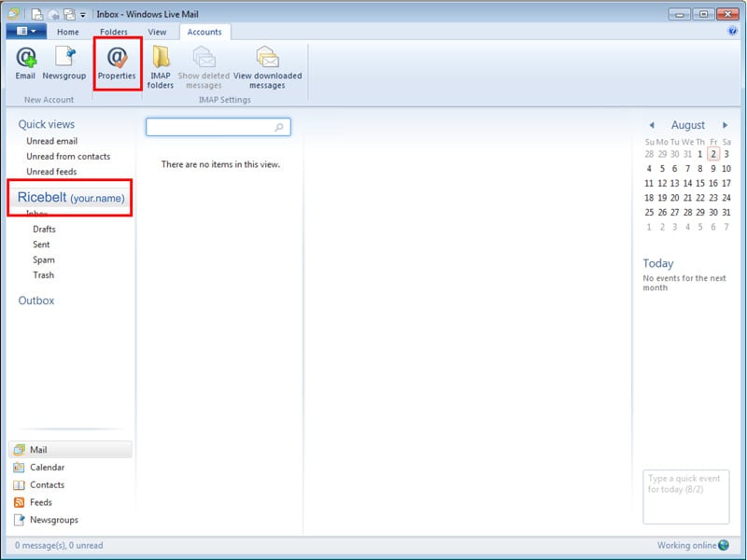Image resolution: width=747 pixels, height=560 pixels.
Task: Click the help icon in the ribbon
Action: (x=732, y=31)
